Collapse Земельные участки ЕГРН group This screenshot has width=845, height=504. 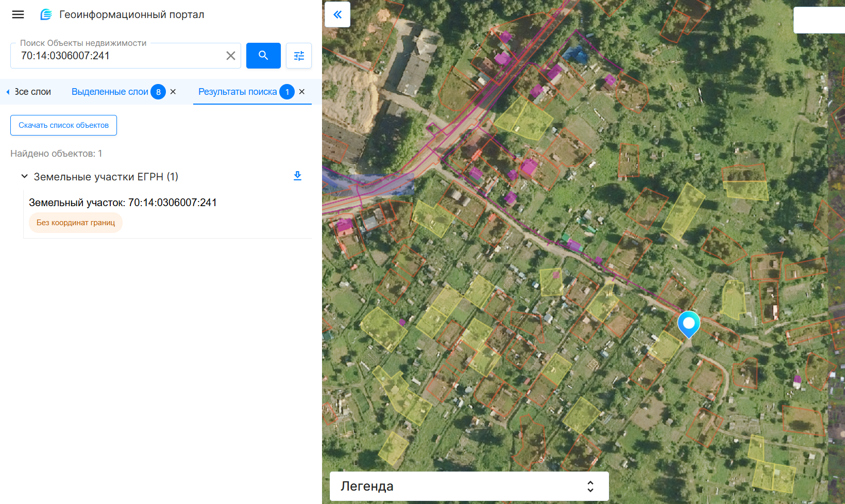(24, 177)
